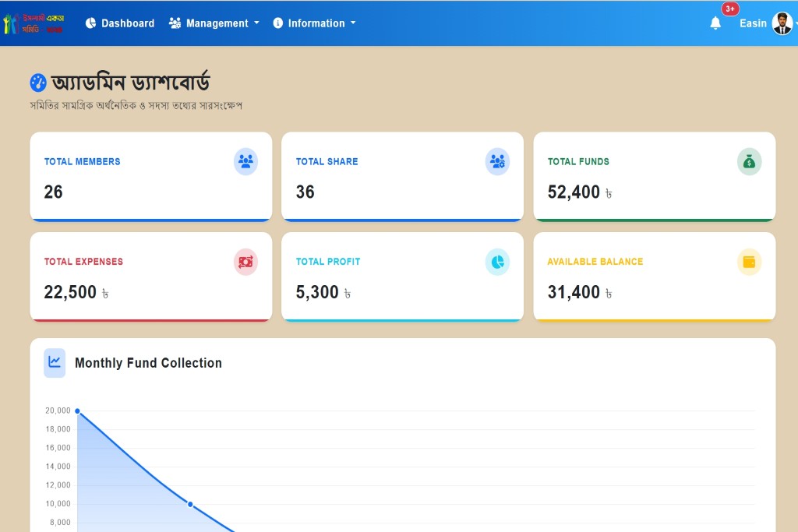The width and height of the screenshot is (798, 532).
Task: Select the Total Share value 36
Action: [x=305, y=192]
